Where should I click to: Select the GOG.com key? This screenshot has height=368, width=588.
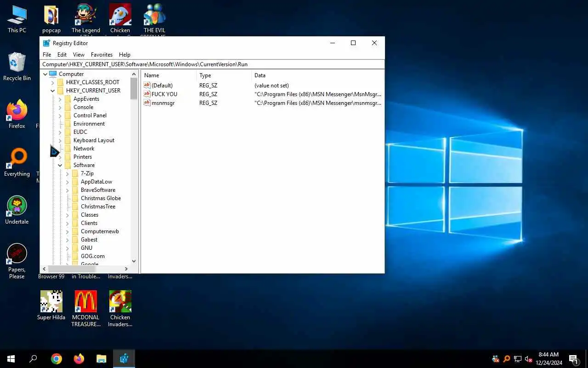(x=92, y=256)
